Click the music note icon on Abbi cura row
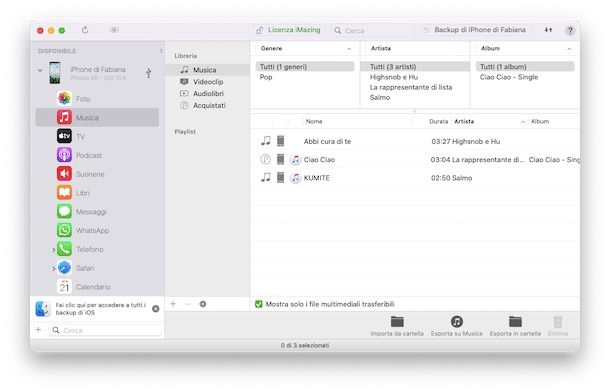 (x=266, y=141)
